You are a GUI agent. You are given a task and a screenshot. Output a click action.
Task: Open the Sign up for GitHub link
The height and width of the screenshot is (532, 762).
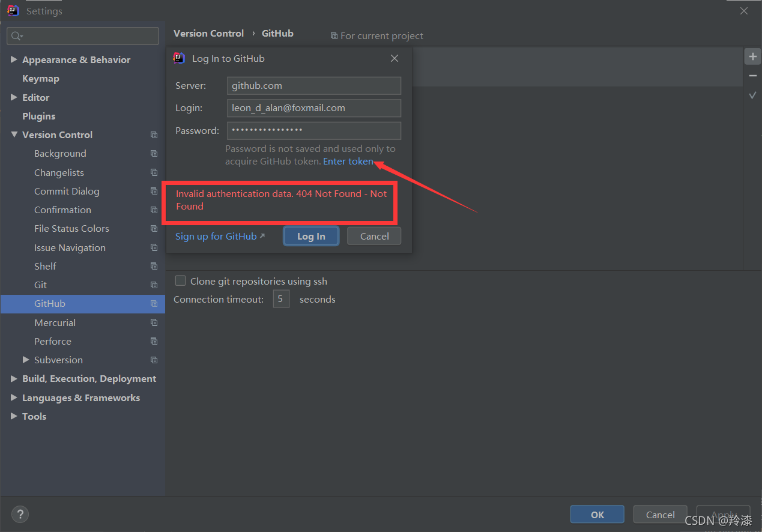pyautogui.click(x=220, y=236)
